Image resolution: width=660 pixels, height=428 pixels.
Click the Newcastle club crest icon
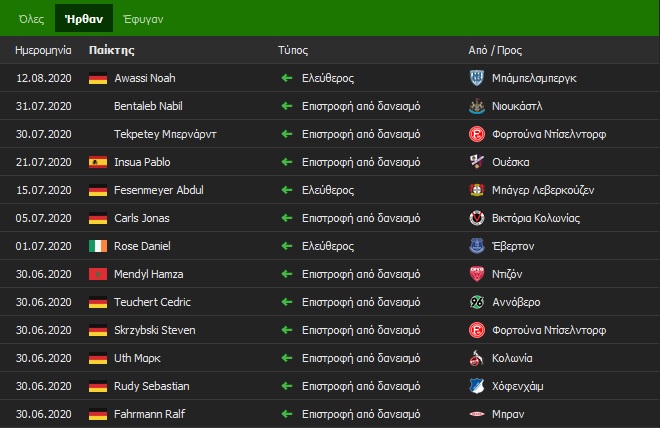pos(476,106)
